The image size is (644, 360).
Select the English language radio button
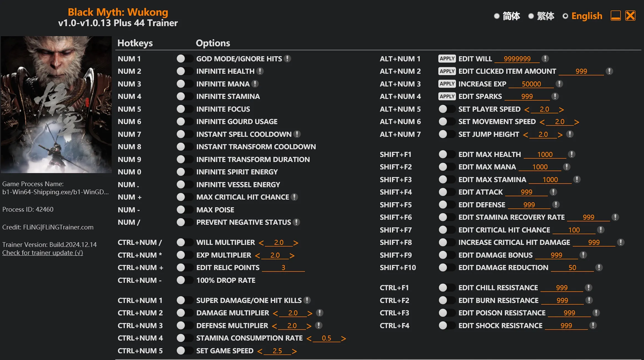tap(565, 16)
